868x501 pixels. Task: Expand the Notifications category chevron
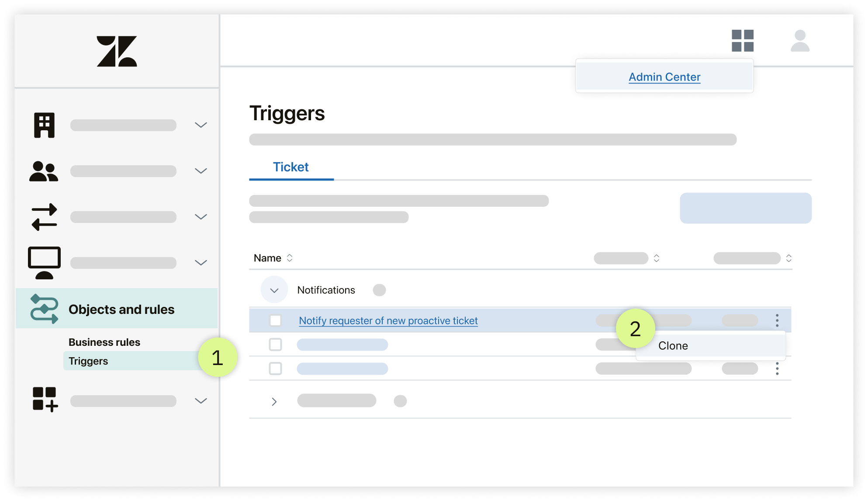(274, 290)
